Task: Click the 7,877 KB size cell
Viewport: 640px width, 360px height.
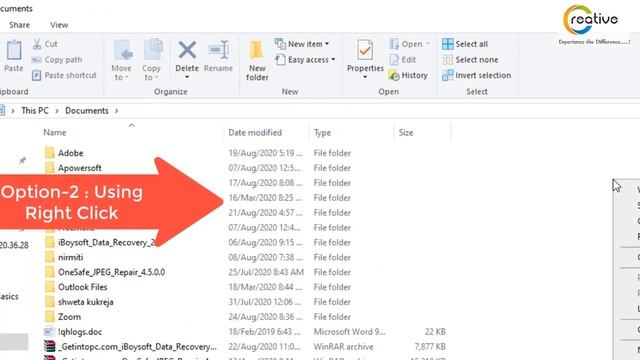Action: pyautogui.click(x=430, y=347)
